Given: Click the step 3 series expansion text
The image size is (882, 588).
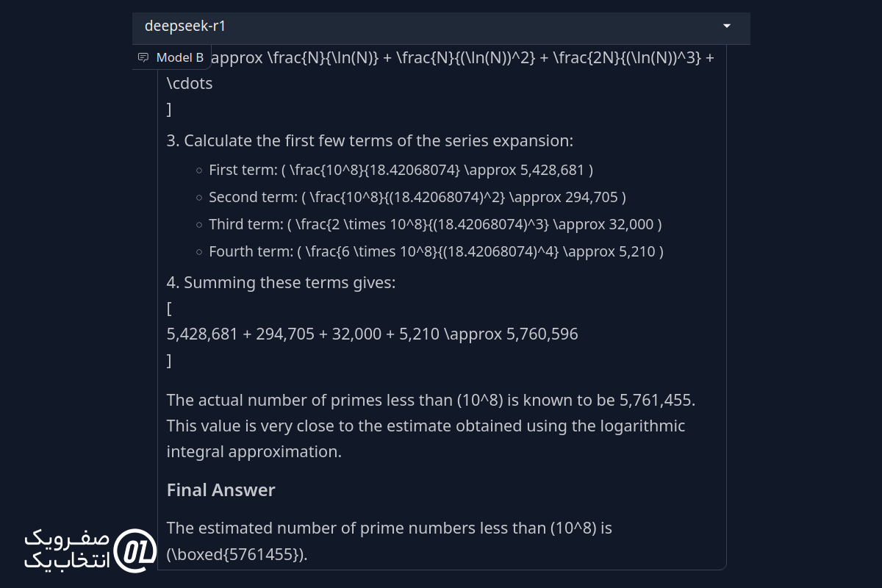Looking at the screenshot, I should click(370, 140).
